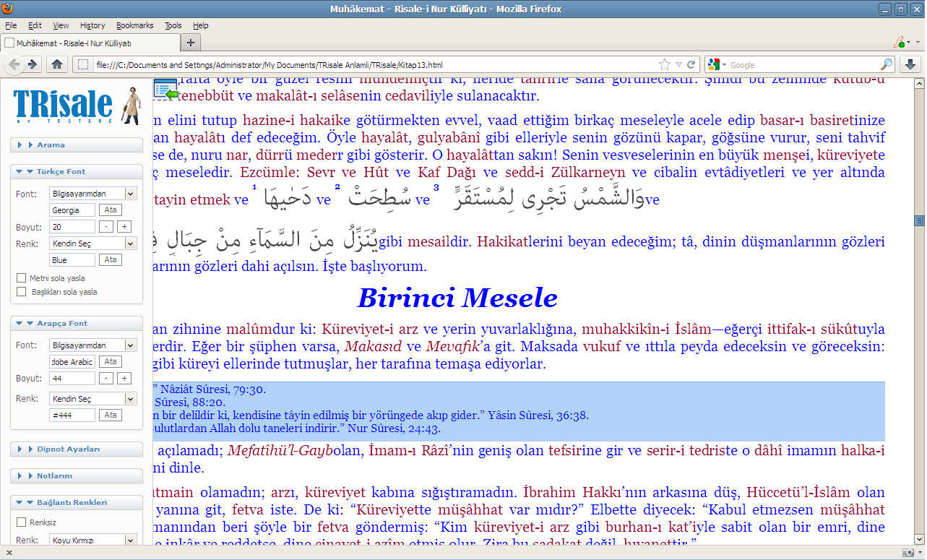Click the scrollbar down arrow
The image size is (927, 560).
point(920,539)
